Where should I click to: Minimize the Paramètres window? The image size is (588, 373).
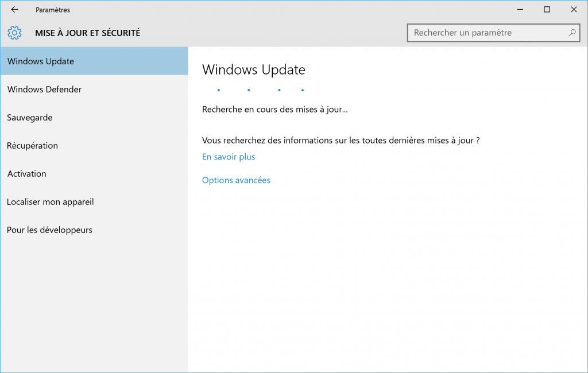[520, 10]
